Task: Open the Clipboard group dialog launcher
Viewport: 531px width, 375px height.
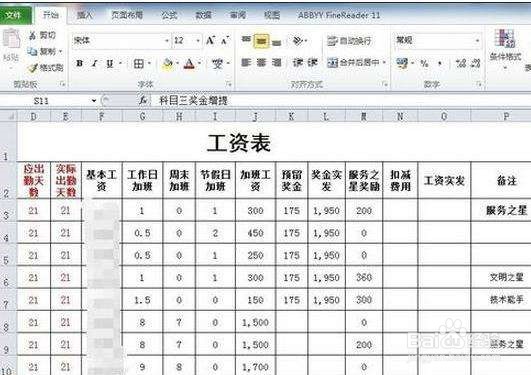Action: click(62, 84)
